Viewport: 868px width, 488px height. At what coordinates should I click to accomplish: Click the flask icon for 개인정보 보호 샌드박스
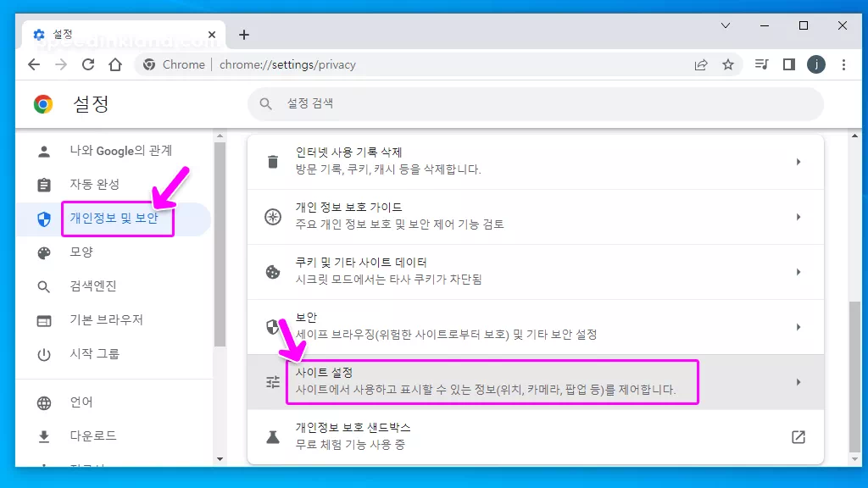272,437
